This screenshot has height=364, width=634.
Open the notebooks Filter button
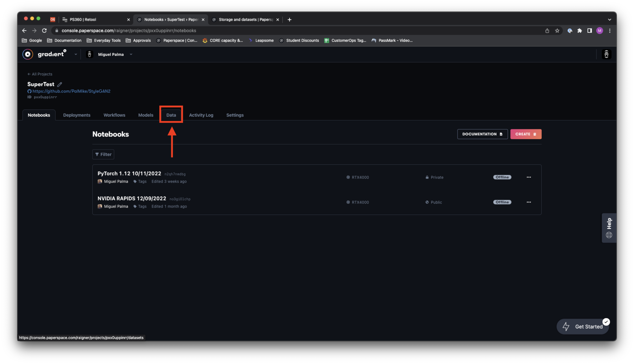[103, 155]
